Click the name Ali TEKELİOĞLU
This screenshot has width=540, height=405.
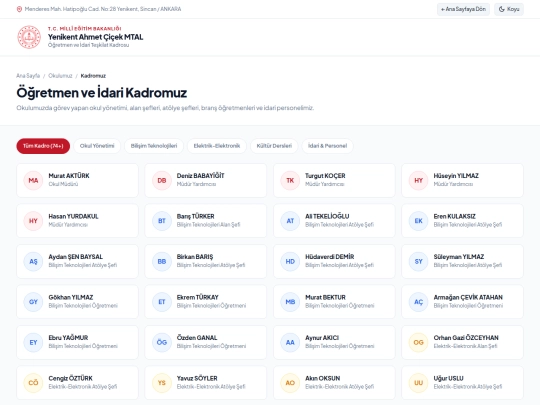tap(327, 216)
